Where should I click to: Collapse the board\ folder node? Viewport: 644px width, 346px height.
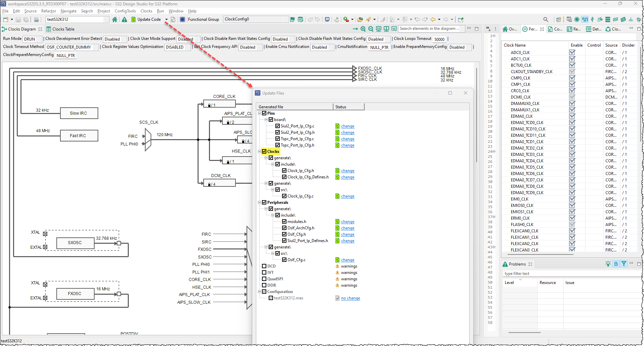[x=266, y=120]
